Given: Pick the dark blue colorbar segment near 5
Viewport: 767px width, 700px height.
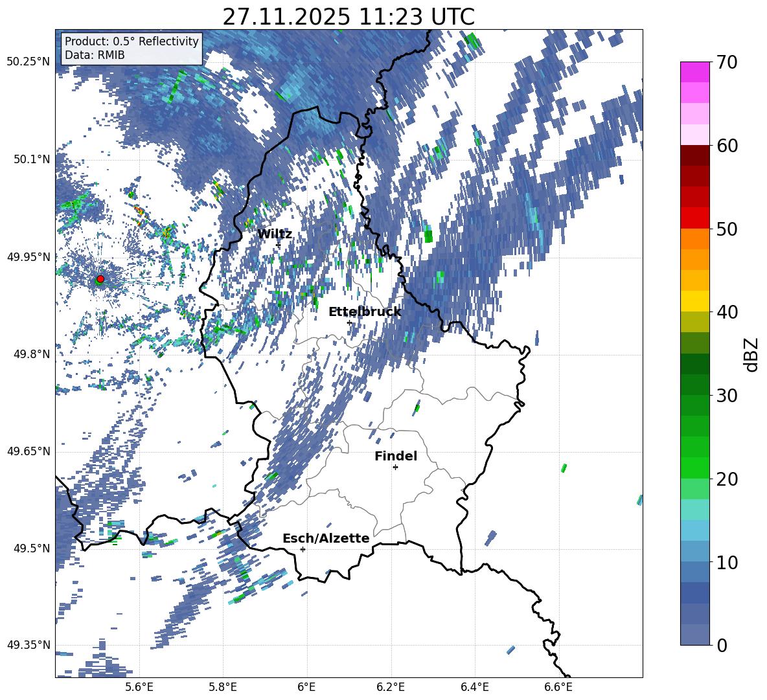Looking at the screenshot, I should click(694, 593).
